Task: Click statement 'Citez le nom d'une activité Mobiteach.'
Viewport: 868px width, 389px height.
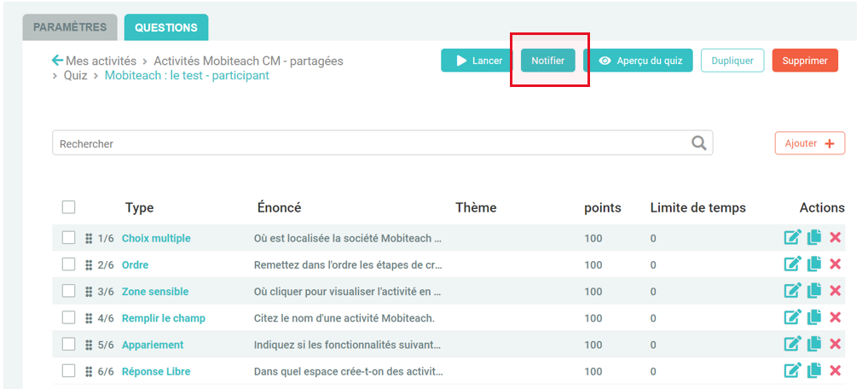Action: [x=344, y=318]
